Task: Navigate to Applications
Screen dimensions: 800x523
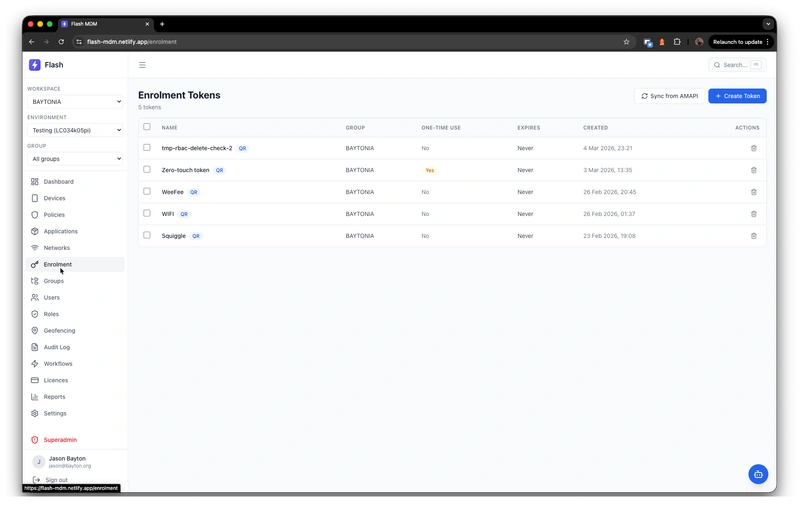Action: click(75, 231)
